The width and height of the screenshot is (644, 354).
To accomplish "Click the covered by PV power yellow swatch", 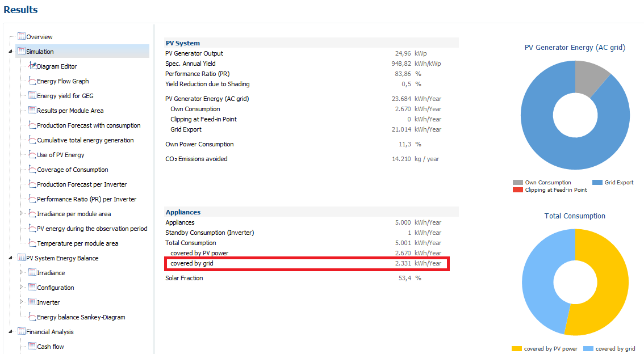I will (516, 349).
